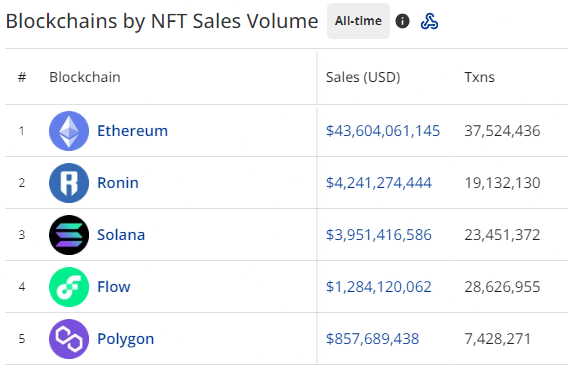
Task: Click Polygon sales value $857,689,438
Action: click(372, 339)
